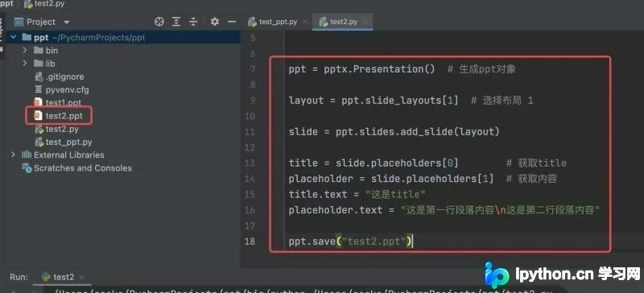Click the Run label in bottom panel

click(19, 277)
